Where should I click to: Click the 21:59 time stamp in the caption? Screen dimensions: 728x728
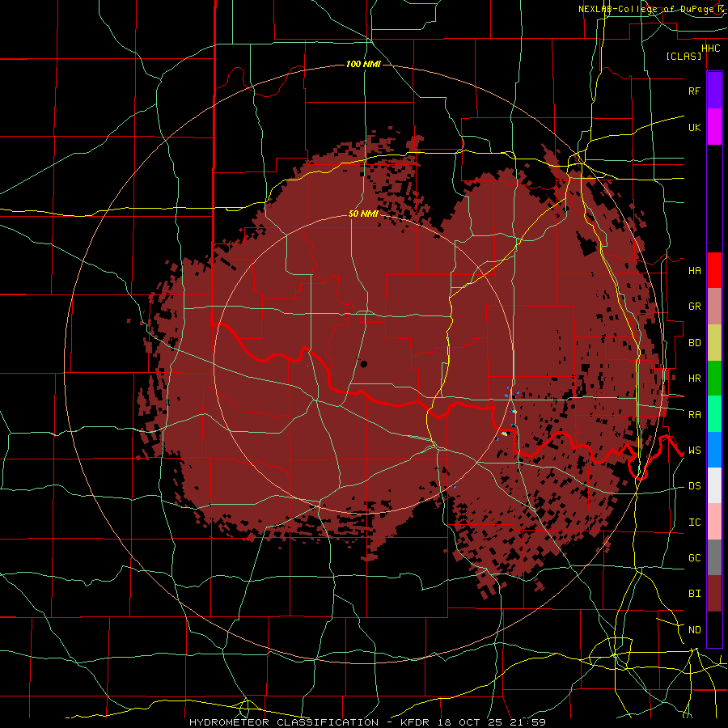point(530,722)
